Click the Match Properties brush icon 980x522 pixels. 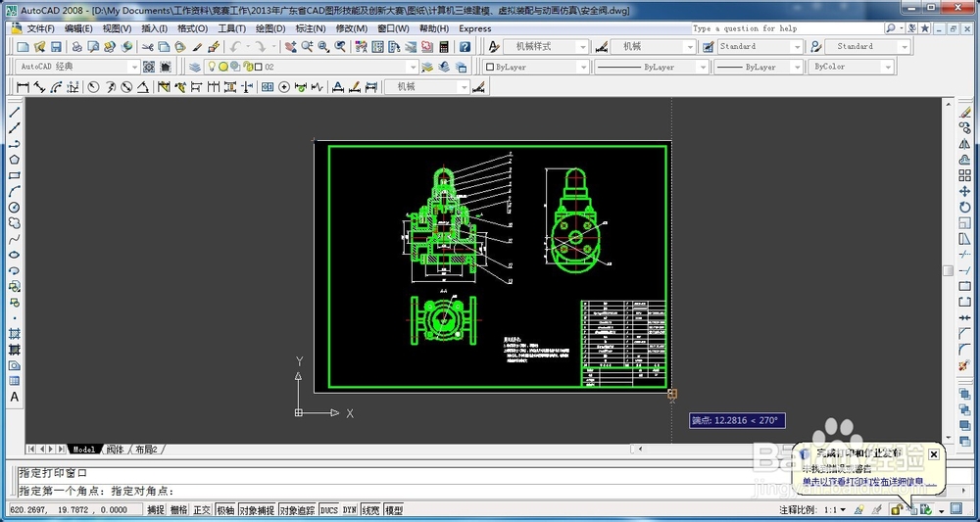(x=197, y=47)
